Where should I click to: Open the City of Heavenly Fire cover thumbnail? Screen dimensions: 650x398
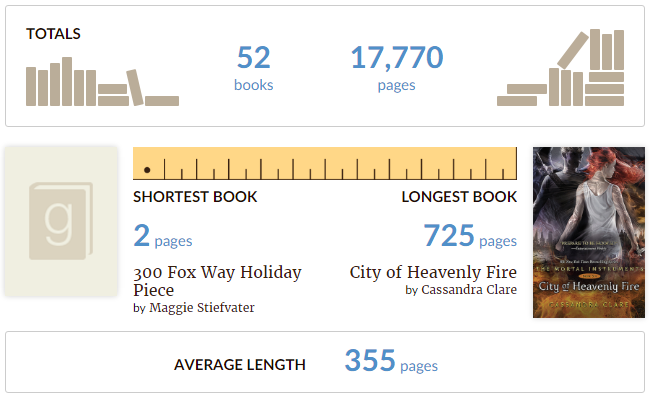[x=589, y=233]
